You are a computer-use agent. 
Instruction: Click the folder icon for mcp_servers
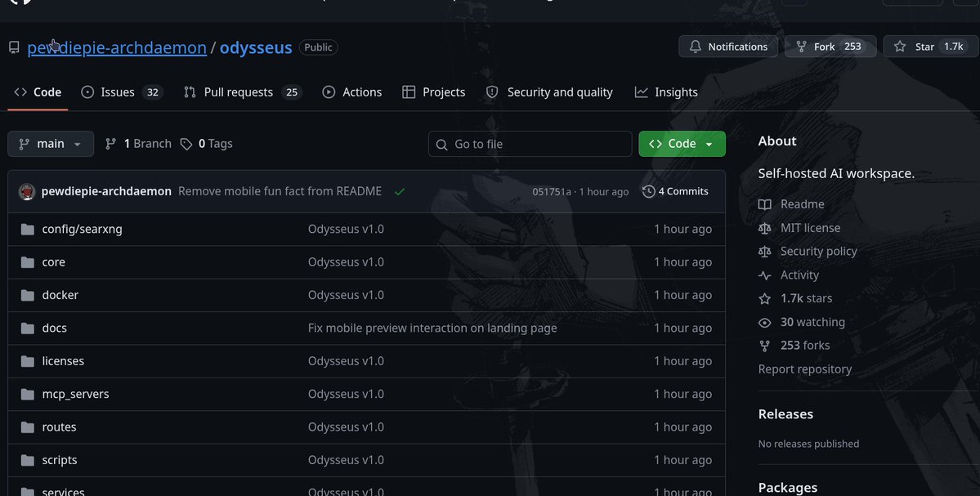pyautogui.click(x=28, y=394)
